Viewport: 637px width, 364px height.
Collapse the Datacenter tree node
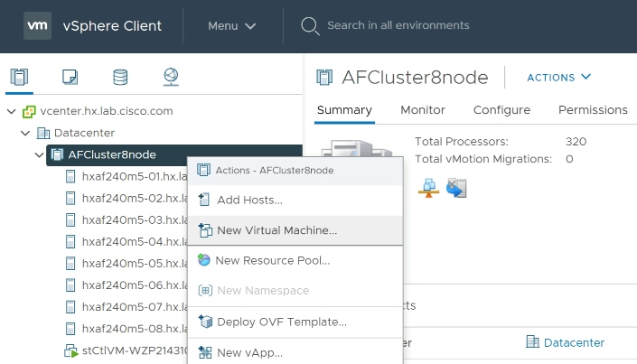[x=25, y=133]
